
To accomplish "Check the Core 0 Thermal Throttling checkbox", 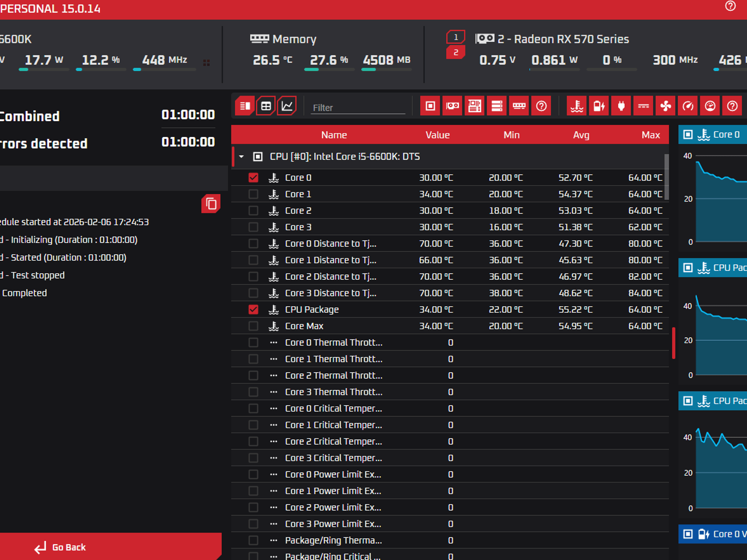I will [253, 342].
